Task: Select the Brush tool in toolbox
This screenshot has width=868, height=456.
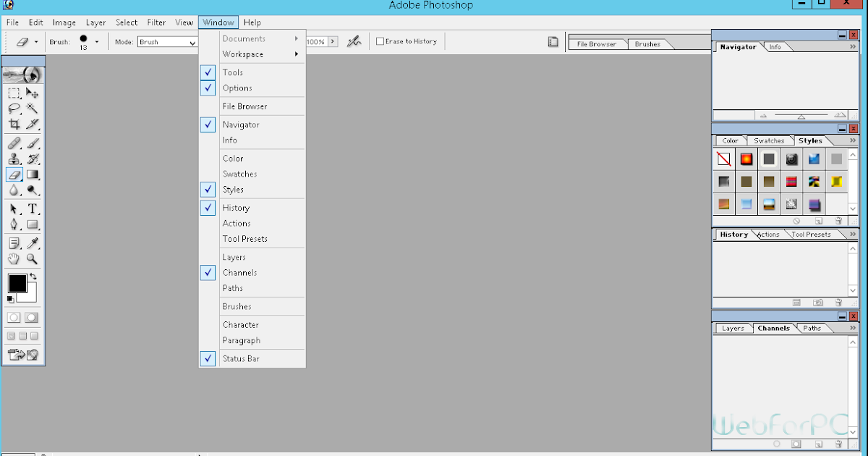Action: click(33, 143)
